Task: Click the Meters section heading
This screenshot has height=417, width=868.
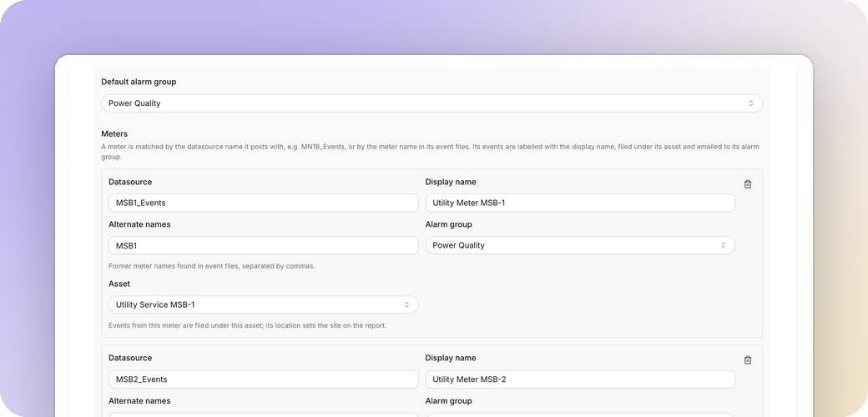Action: (114, 133)
